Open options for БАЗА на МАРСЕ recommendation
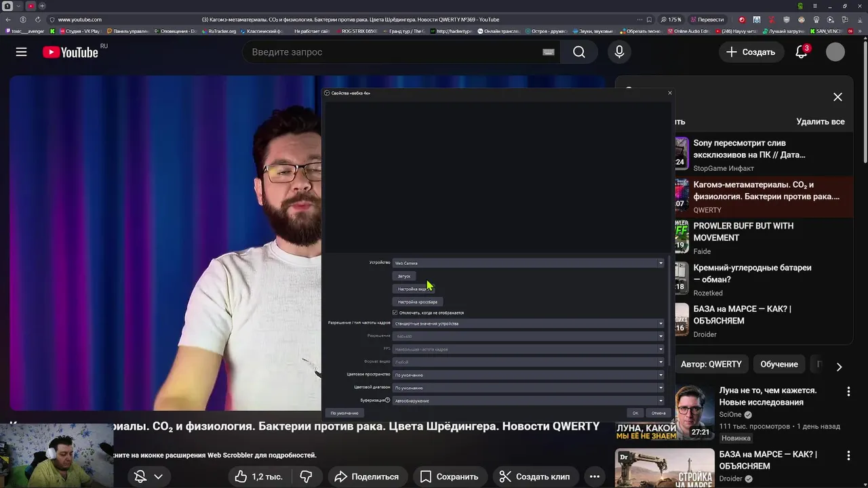The width and height of the screenshot is (868, 488). tap(848, 455)
